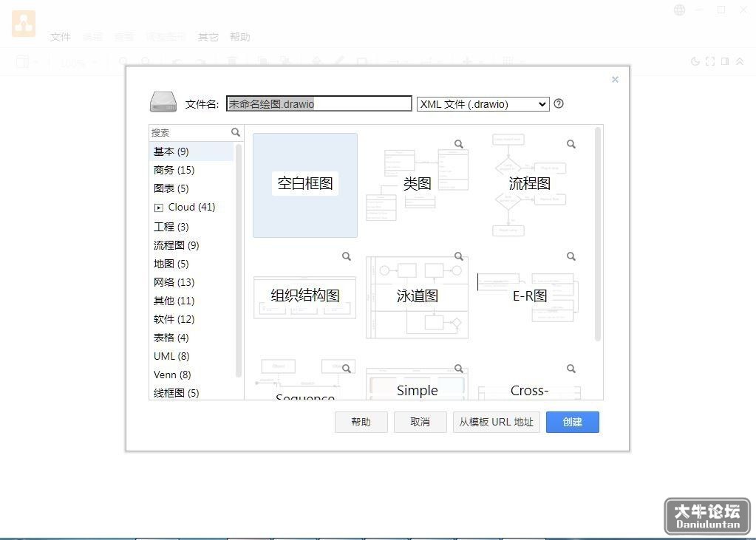Preview the Simple template with its magnifier
Image resolution: width=756 pixels, height=540 pixels.
[458, 369]
